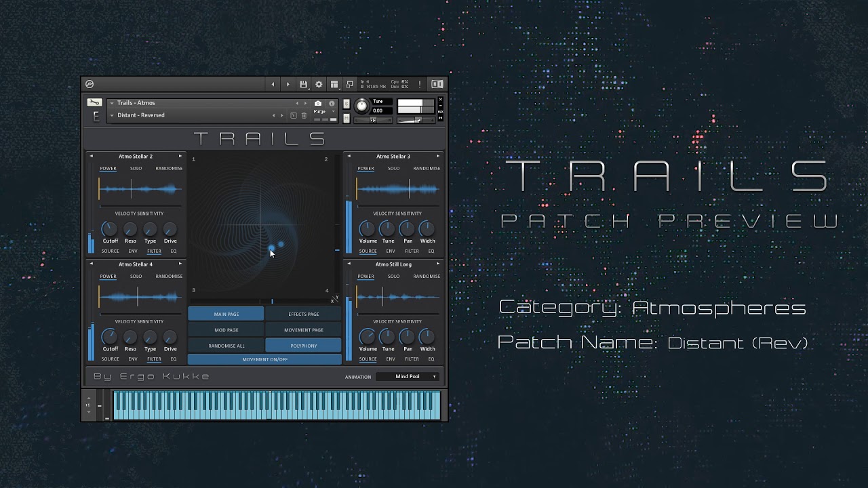
Task: Enable SOLO on Atmo Stellar 2
Action: pyautogui.click(x=136, y=168)
